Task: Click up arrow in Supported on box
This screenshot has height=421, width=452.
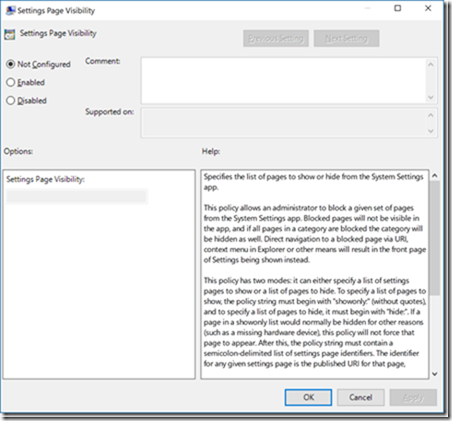Action: tap(431, 115)
